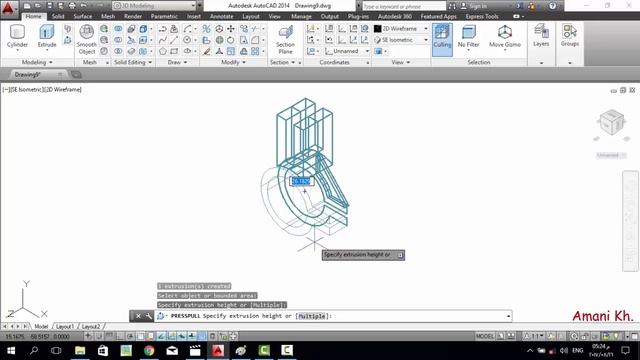The image size is (640, 360).
Task: Click the [SE Isometric] viewport control label
Action: coord(27,89)
